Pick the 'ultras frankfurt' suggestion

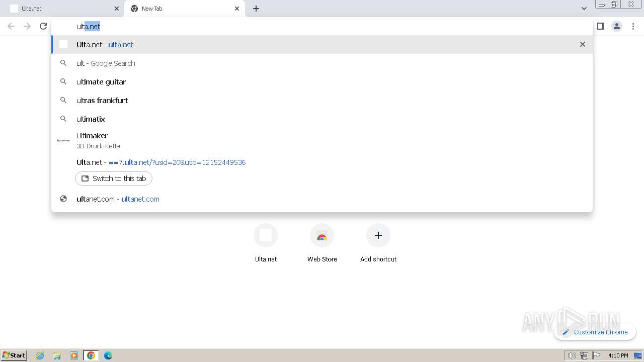point(322,101)
